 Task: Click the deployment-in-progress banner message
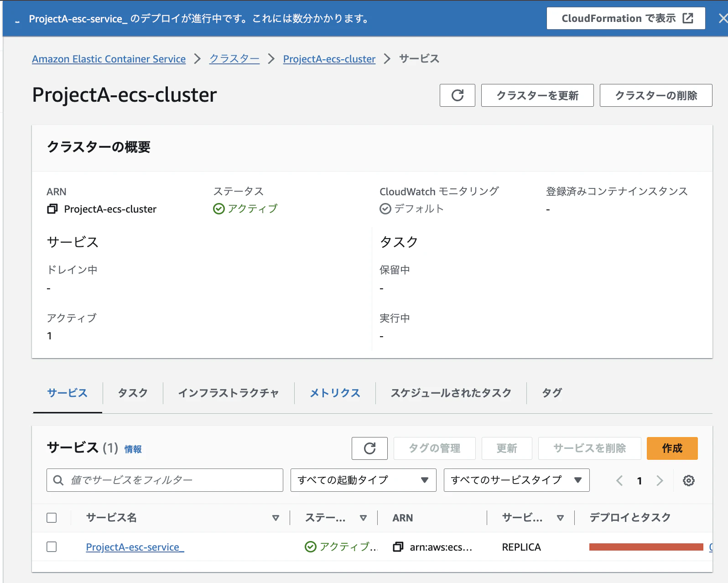200,19
